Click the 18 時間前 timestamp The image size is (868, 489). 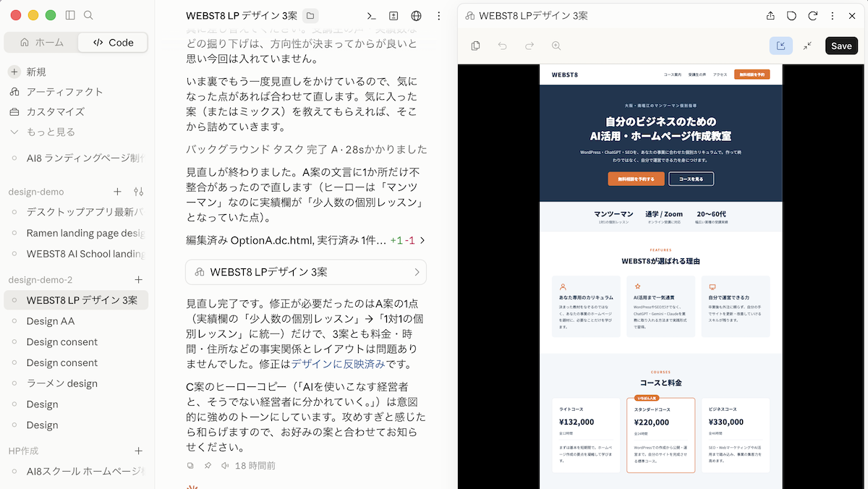255,466
